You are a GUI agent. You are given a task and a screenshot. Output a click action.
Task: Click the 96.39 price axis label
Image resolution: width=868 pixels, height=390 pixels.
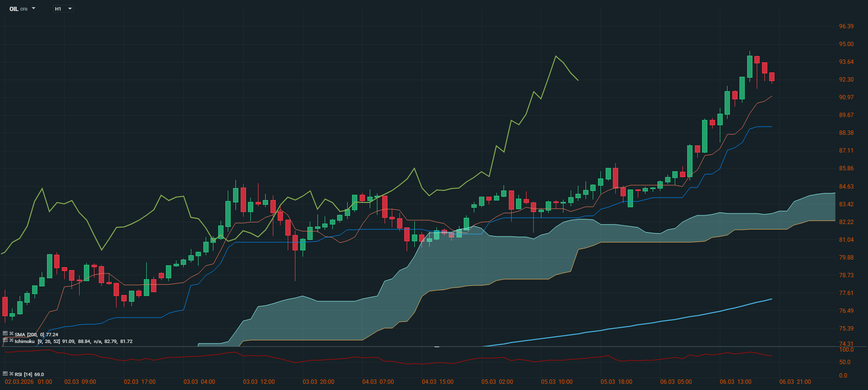846,26
